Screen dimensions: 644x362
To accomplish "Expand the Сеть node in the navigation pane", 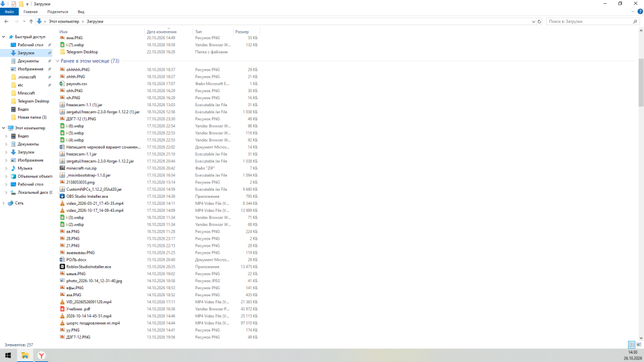I will 4,203.
